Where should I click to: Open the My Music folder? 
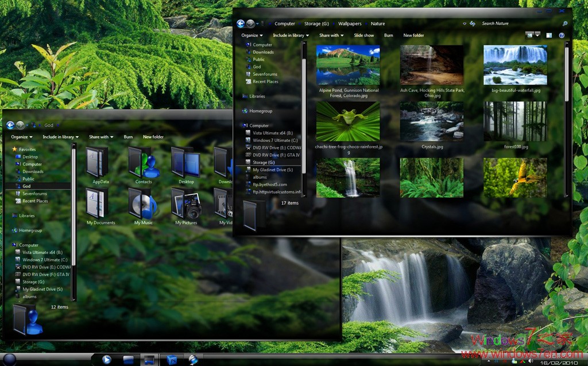142,205
